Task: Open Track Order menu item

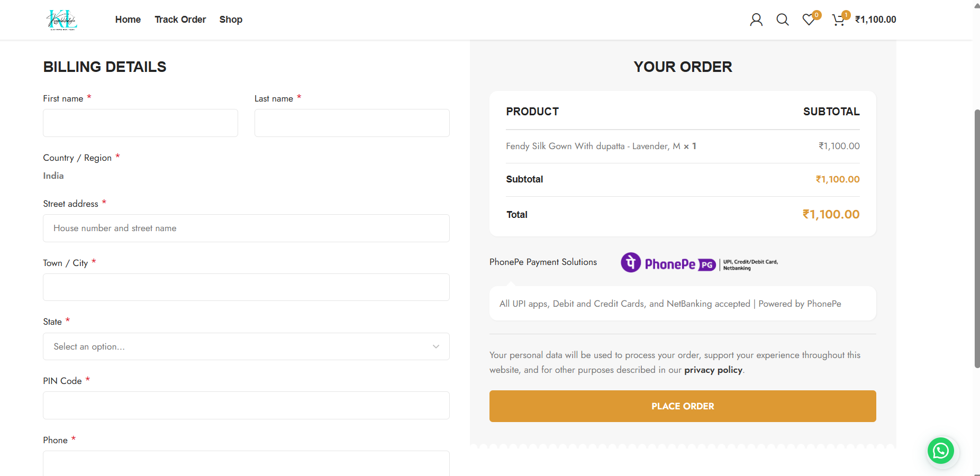Action: pos(180,20)
